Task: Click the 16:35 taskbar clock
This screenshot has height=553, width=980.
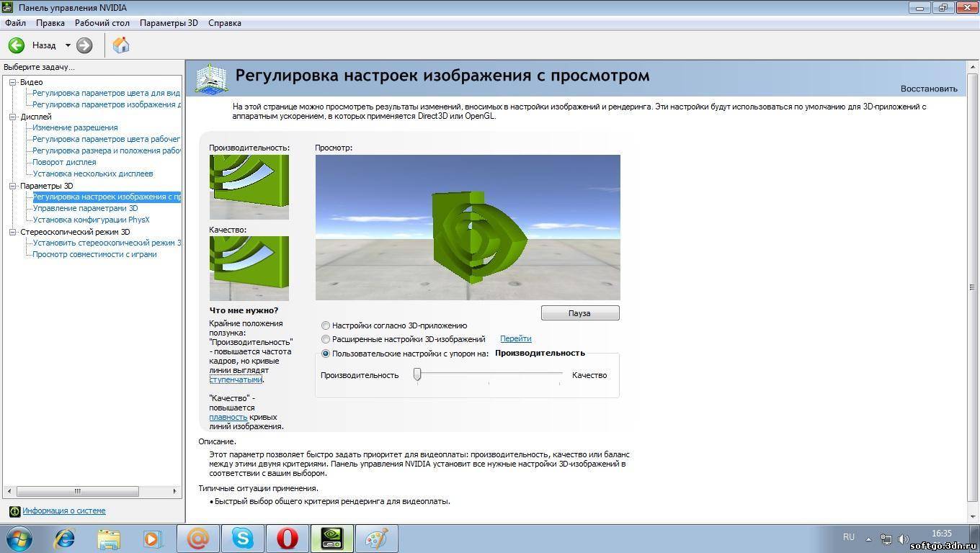Action: tap(942, 534)
